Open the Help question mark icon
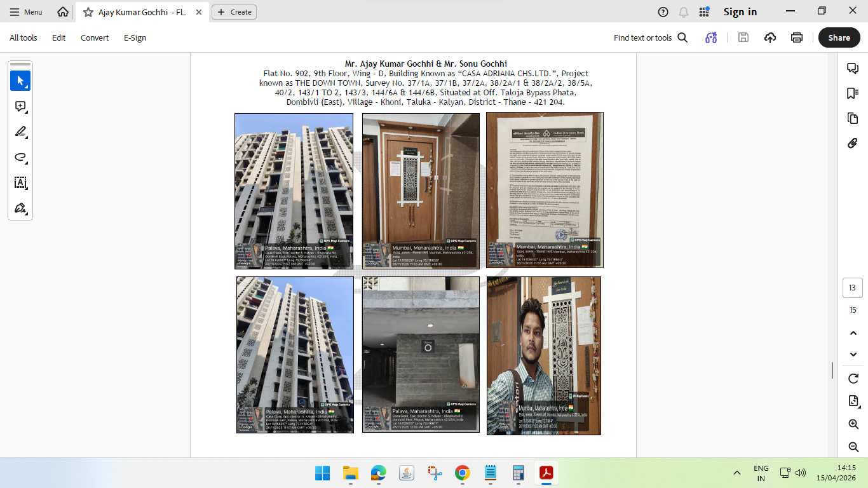 pos(663,12)
